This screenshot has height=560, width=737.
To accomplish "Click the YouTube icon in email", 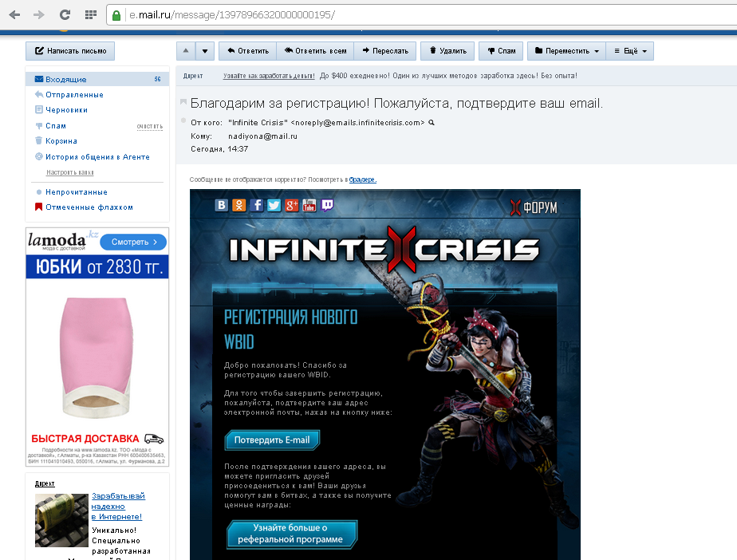I will [x=309, y=205].
